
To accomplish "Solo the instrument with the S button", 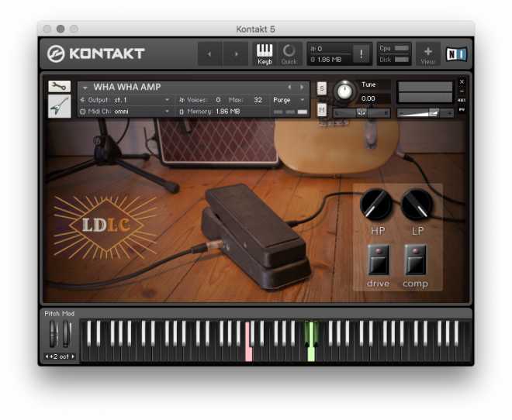I will 322,88.
